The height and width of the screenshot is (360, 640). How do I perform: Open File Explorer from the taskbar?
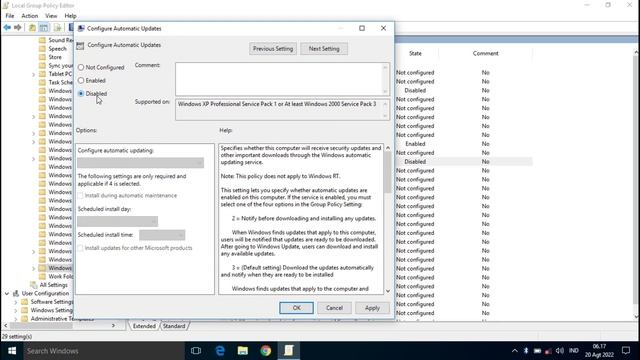click(243, 351)
